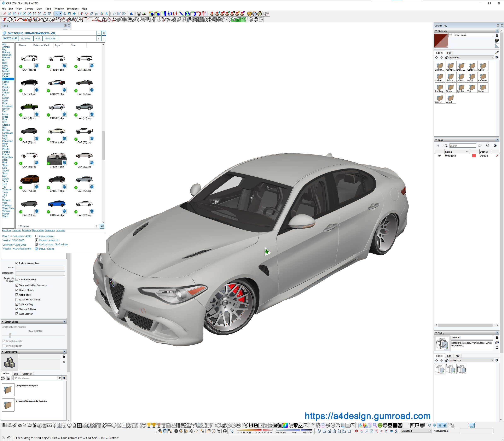The width and height of the screenshot is (504, 441).
Task: Enable Auto minimize in Library Manager
Action: pyautogui.click(x=36, y=236)
